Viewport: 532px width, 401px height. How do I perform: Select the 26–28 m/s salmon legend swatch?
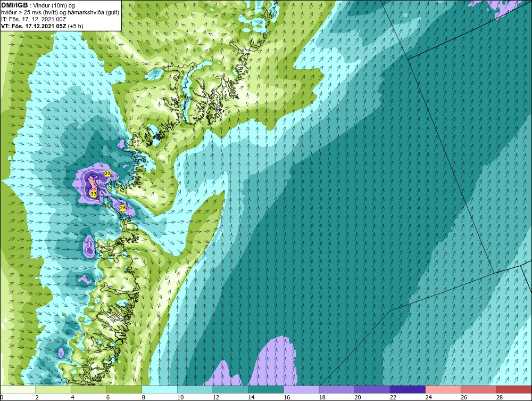click(479, 389)
